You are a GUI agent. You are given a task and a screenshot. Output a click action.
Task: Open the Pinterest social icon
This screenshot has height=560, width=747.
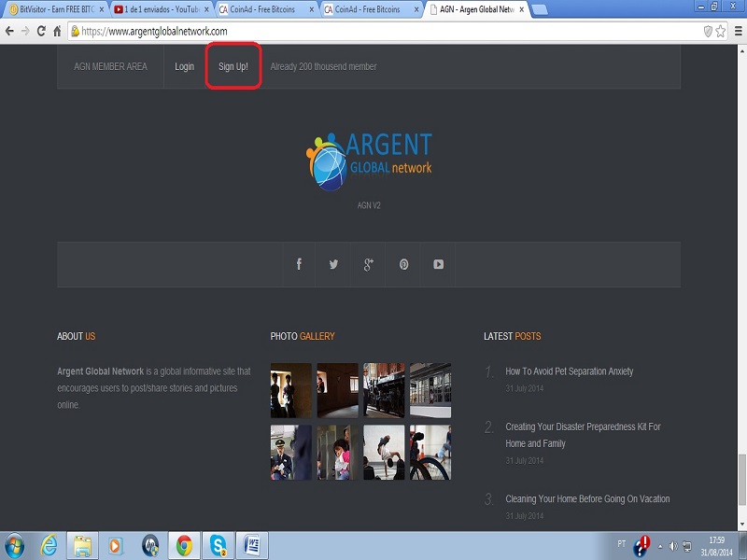[x=403, y=264]
